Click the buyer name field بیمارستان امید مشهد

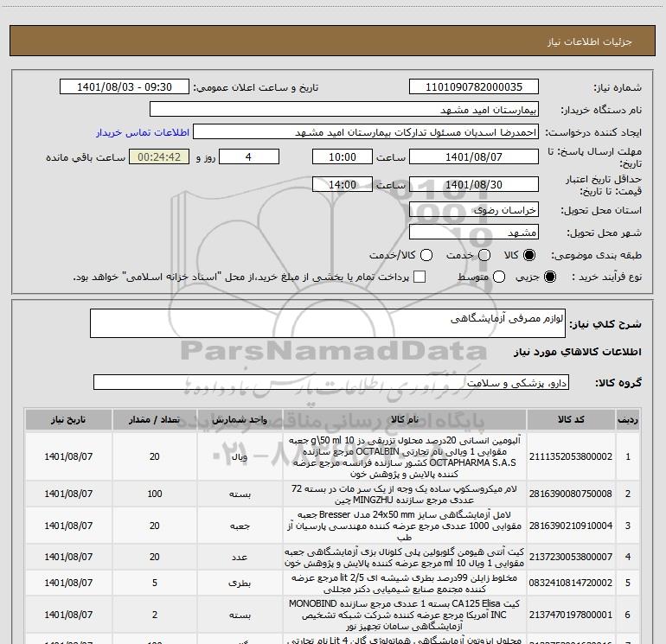point(344,110)
